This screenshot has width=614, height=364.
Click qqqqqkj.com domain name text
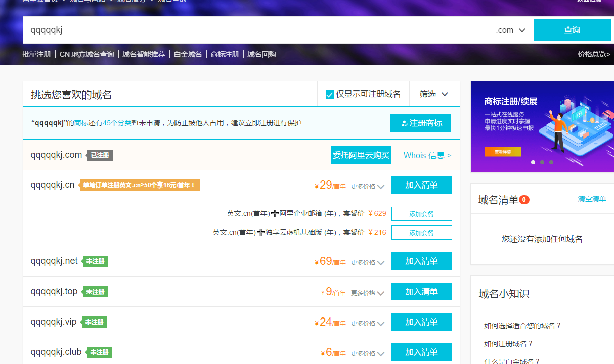(x=56, y=155)
